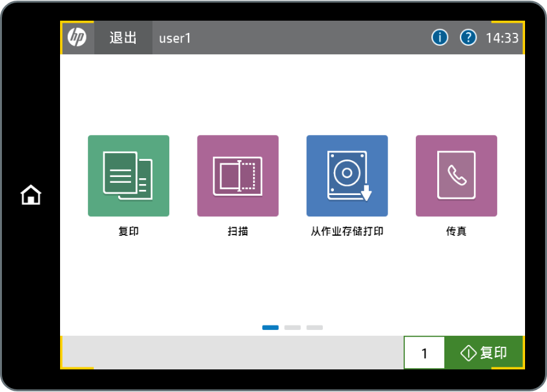This screenshot has width=547, height=392.
Task: Open the 扫描 (Scan) app tile
Action: click(238, 176)
